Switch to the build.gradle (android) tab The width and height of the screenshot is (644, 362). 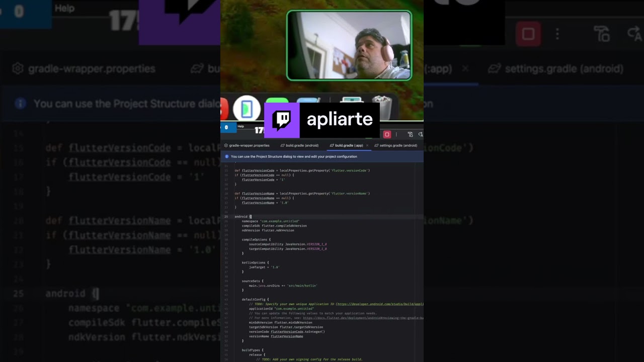[x=299, y=145]
